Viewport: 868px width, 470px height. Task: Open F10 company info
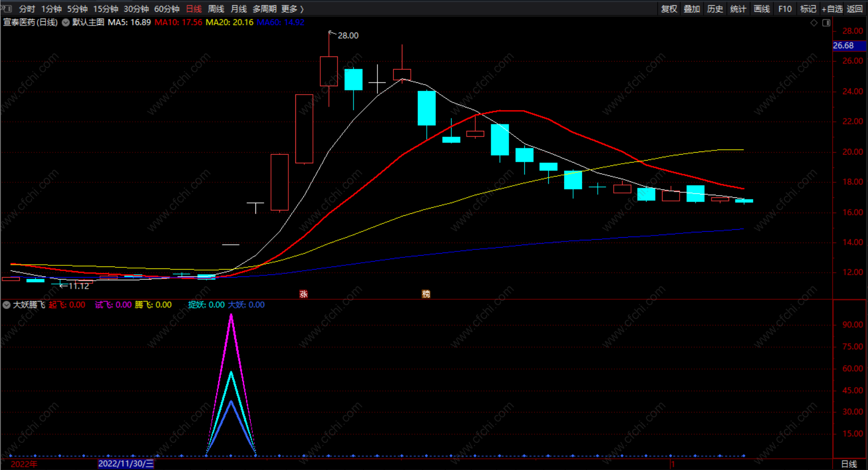(785, 9)
